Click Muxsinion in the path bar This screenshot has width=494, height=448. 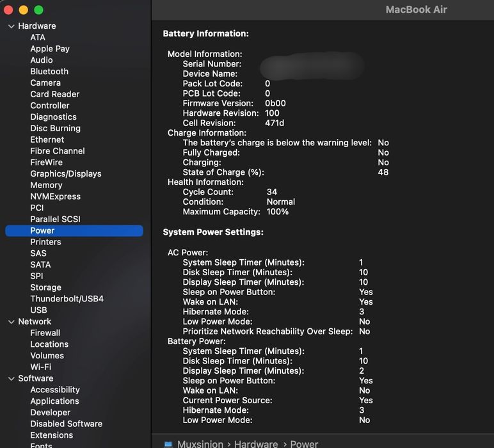200,444
